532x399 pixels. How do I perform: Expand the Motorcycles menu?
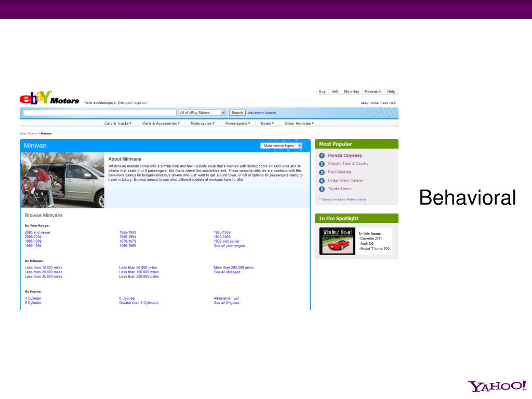coord(202,124)
